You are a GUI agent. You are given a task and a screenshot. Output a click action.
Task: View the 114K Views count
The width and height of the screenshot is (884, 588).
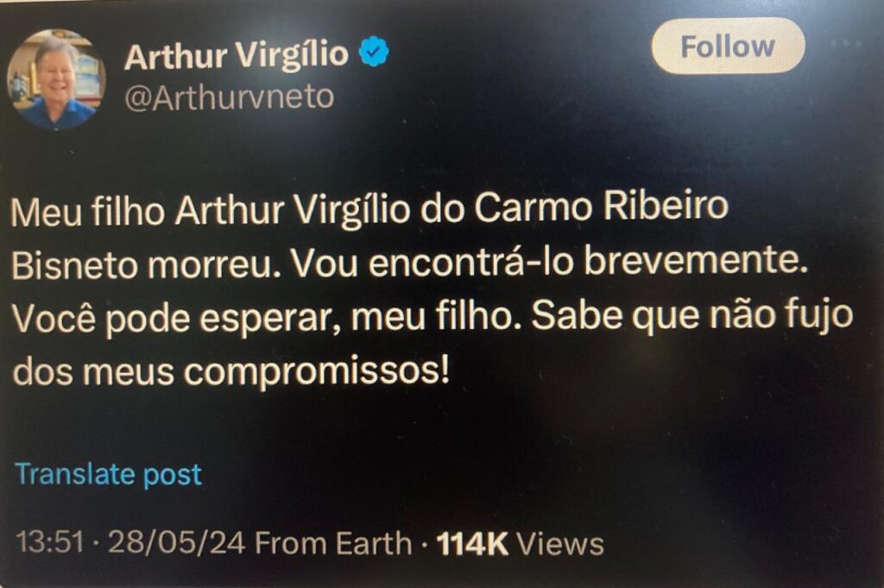[520, 544]
